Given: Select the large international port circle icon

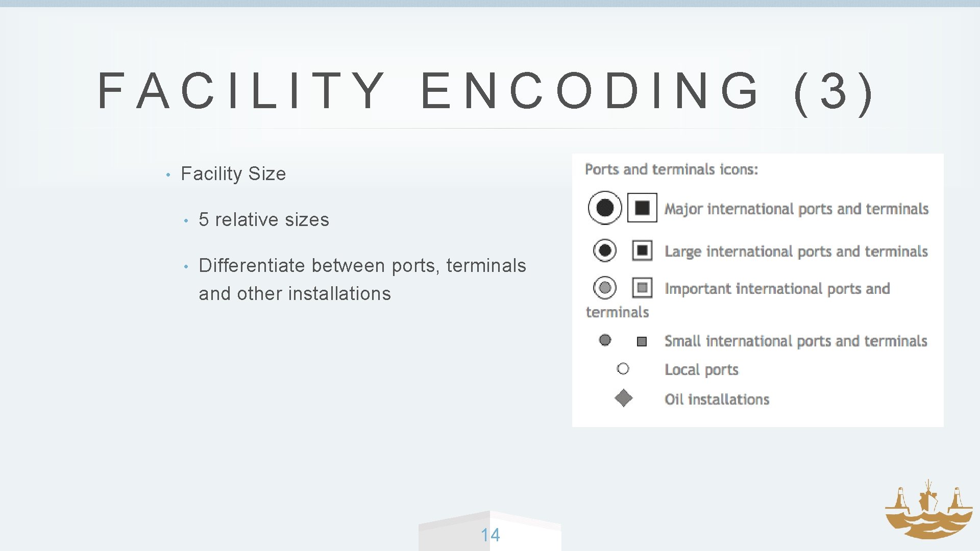Looking at the screenshot, I should pyautogui.click(x=605, y=251).
